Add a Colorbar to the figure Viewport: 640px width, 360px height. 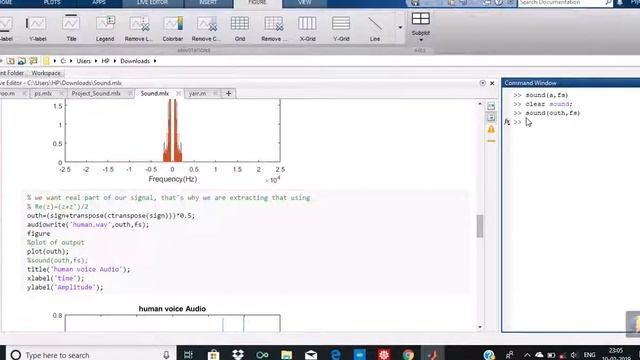click(x=173, y=28)
